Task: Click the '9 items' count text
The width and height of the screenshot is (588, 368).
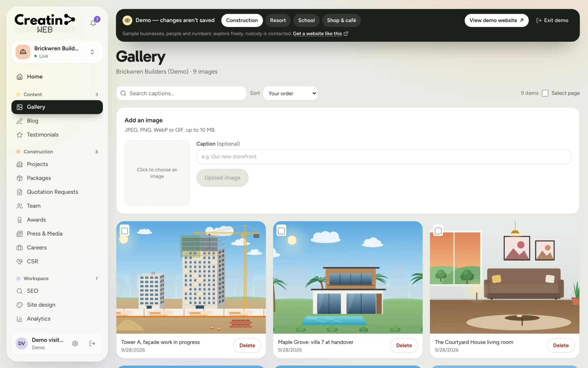Action: point(530,93)
